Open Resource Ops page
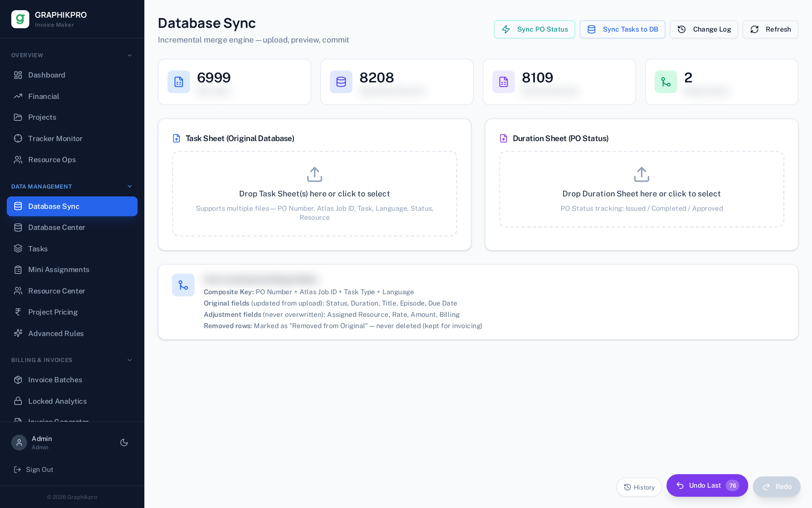Viewport: 812px width, 508px height. click(72, 160)
